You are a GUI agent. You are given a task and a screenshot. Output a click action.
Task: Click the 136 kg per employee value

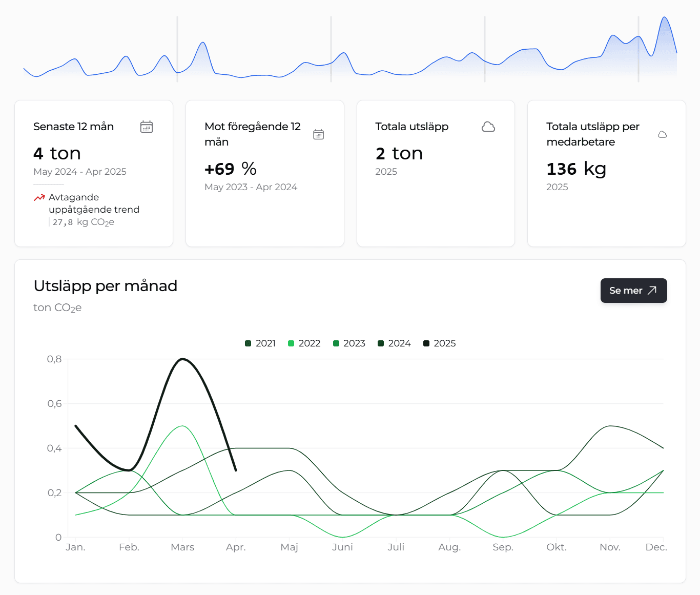tap(576, 169)
